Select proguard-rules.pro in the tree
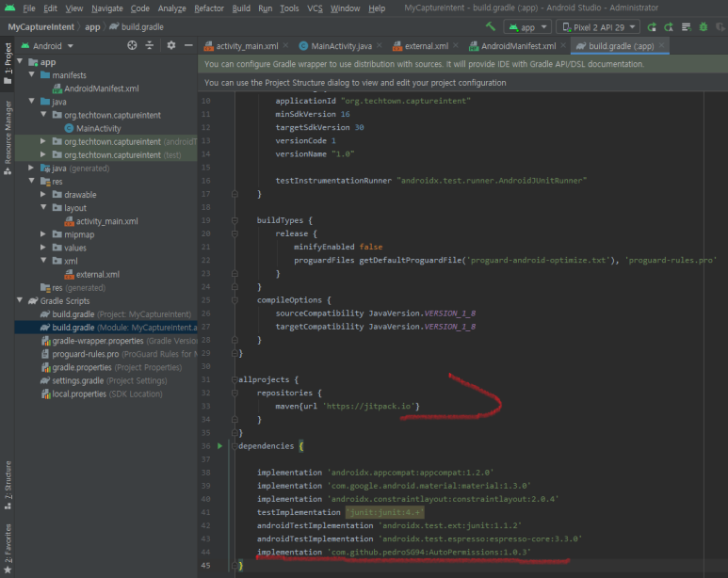This screenshot has height=578, width=728. tap(120, 354)
